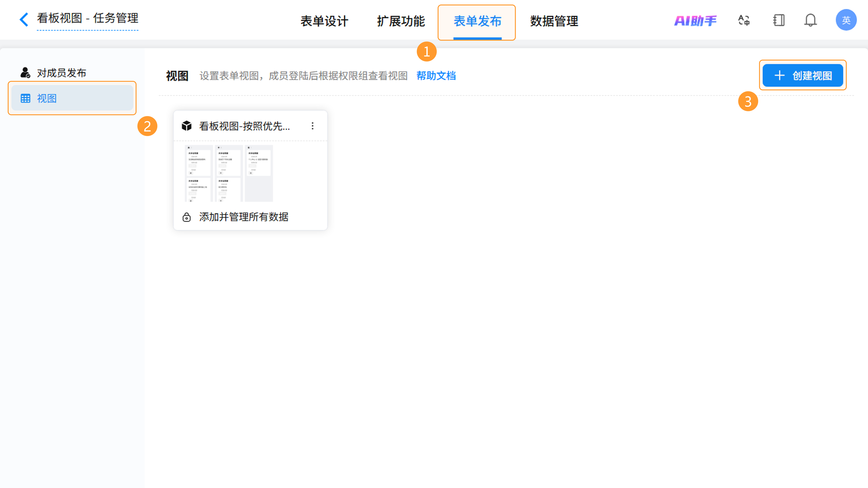This screenshot has width=868, height=488.
Task: Click the user avatar 英
Action: click(x=846, y=20)
